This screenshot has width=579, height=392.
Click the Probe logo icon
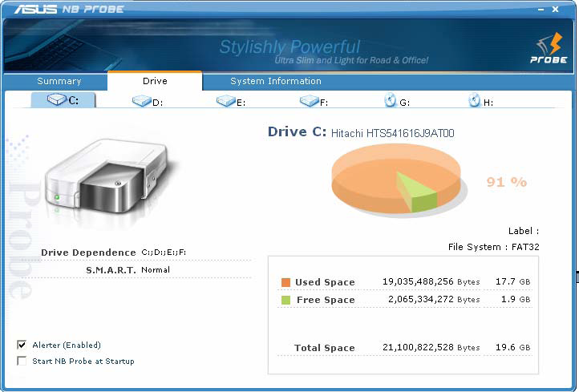tap(549, 48)
